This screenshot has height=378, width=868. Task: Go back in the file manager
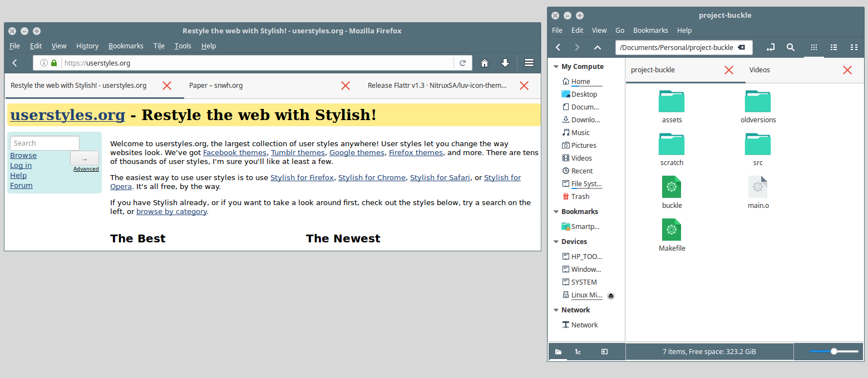[x=558, y=48]
